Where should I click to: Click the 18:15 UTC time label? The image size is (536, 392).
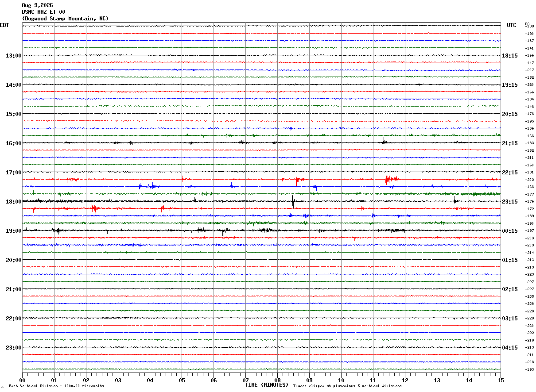pos(510,56)
